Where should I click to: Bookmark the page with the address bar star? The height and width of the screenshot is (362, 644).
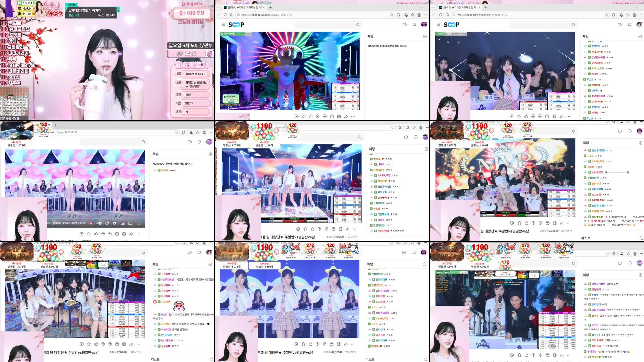pyautogui.click(x=391, y=15)
